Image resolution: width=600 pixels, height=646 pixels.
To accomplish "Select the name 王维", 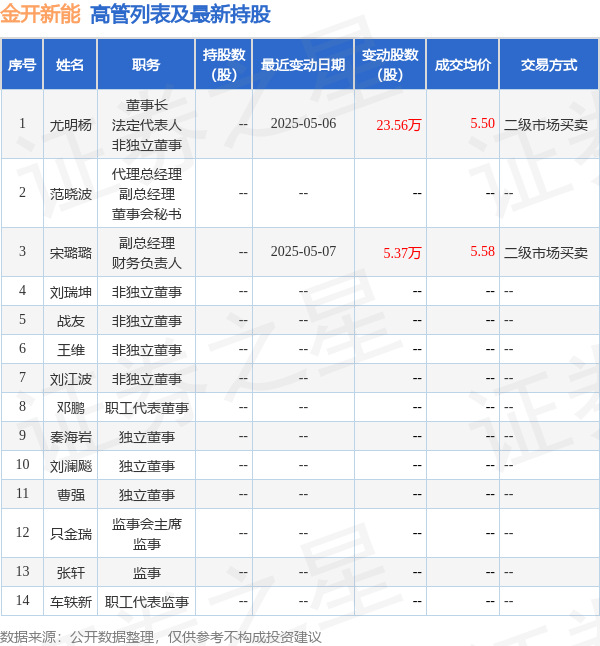I will point(70,350).
